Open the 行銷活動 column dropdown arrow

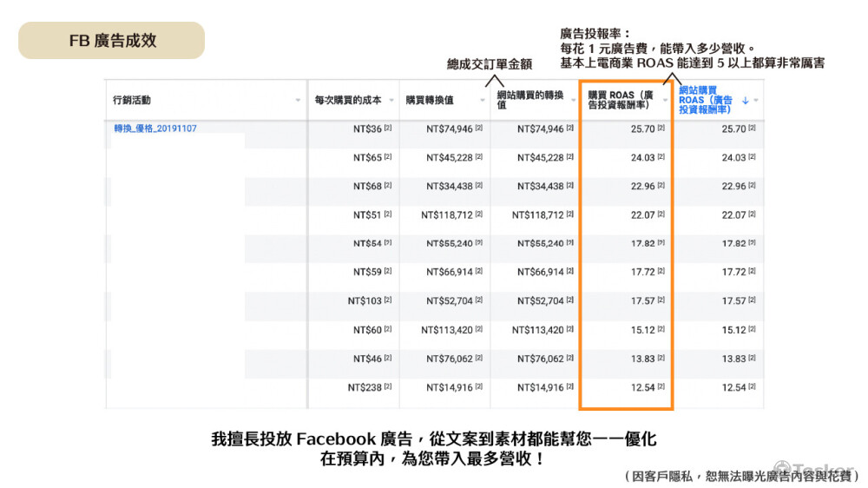298,100
